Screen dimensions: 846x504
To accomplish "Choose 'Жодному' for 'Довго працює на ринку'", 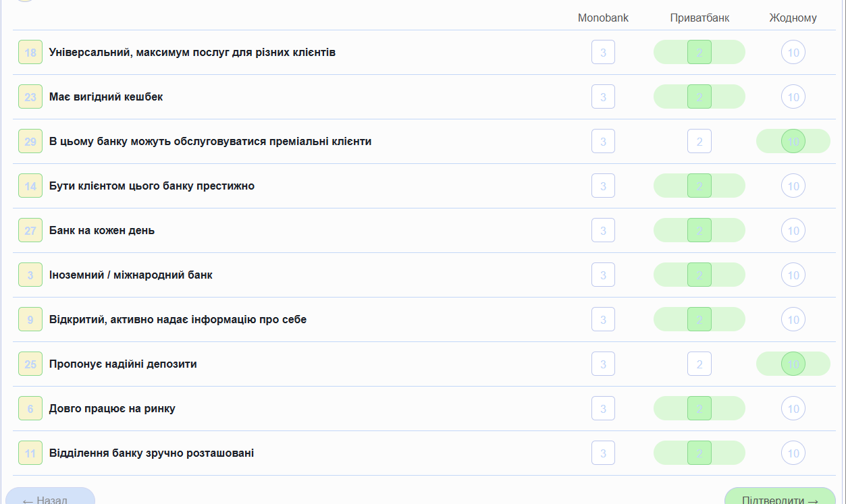I will [x=793, y=408].
